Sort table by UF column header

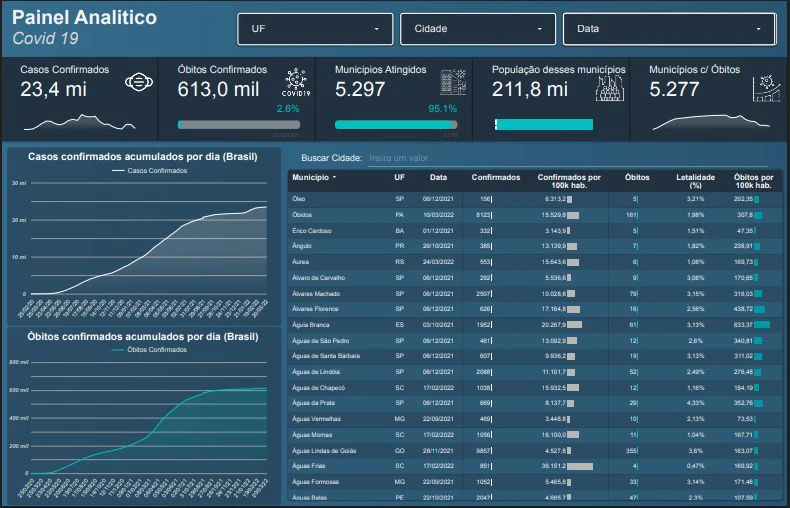click(x=399, y=177)
